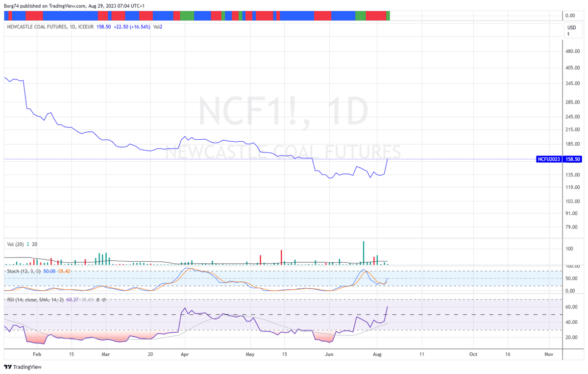
Task: Click the Vol2 label in the symbol legend
Action: click(158, 26)
